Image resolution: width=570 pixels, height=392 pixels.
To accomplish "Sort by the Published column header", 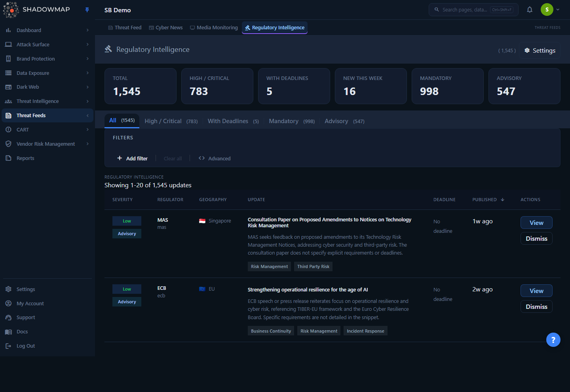I will tap(488, 200).
